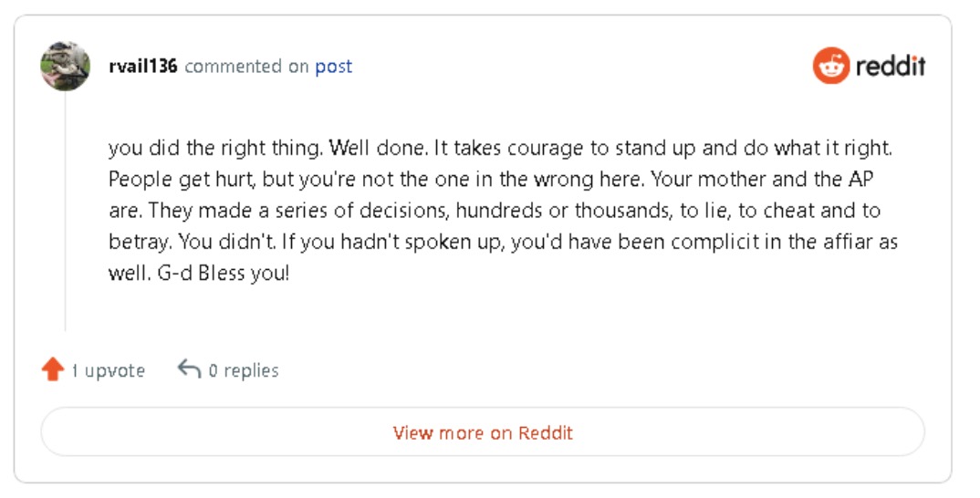Click the reply arrow icon
The image size is (980, 498).
click(x=189, y=369)
